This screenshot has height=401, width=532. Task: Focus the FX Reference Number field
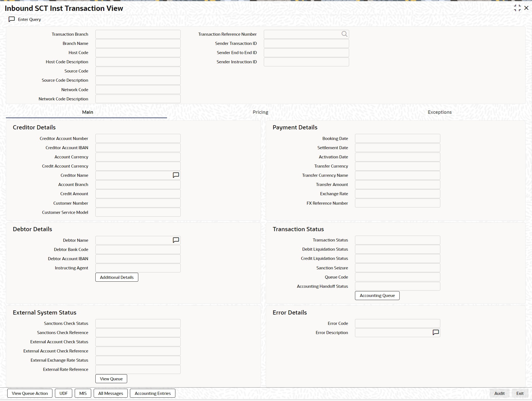398,203
